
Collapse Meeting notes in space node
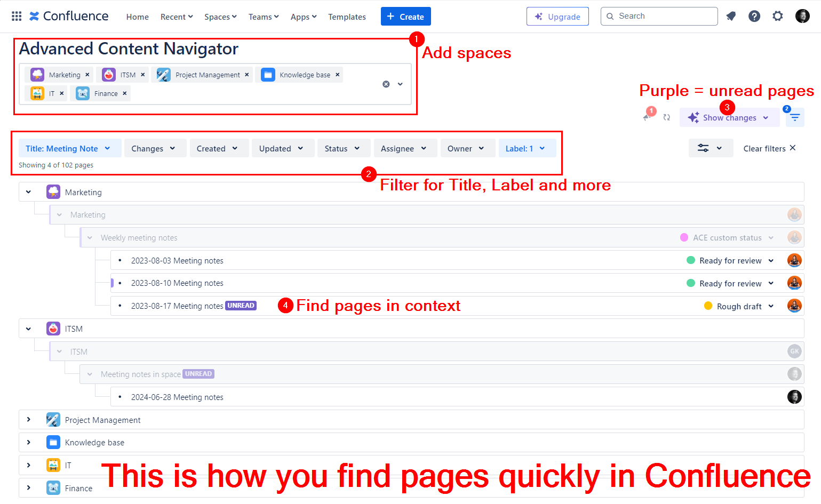coord(90,374)
